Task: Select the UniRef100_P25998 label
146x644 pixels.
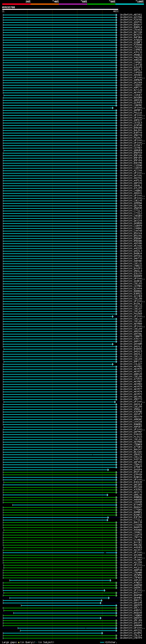Action: [x=131, y=45]
